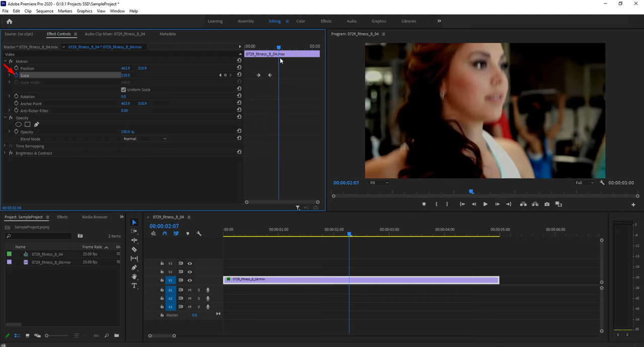Go to previous Scale keyframe

point(220,75)
